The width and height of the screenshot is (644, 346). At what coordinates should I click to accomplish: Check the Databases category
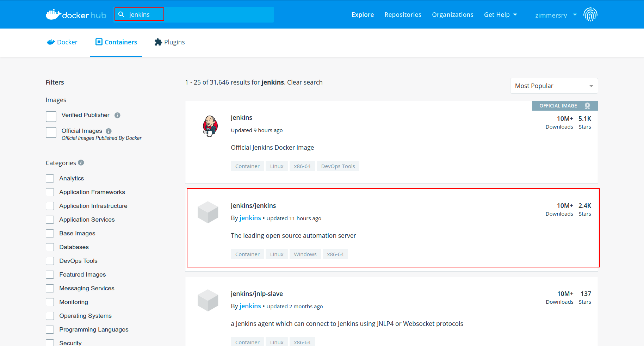pyautogui.click(x=50, y=247)
